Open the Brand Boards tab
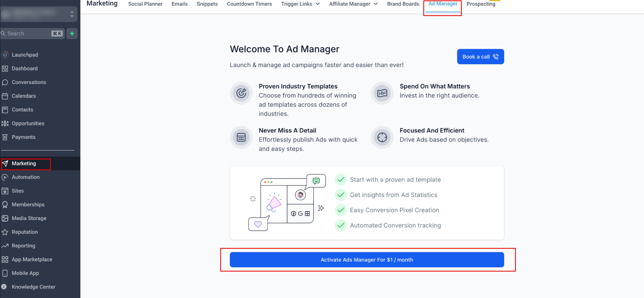The height and width of the screenshot is (298, 644). click(403, 4)
